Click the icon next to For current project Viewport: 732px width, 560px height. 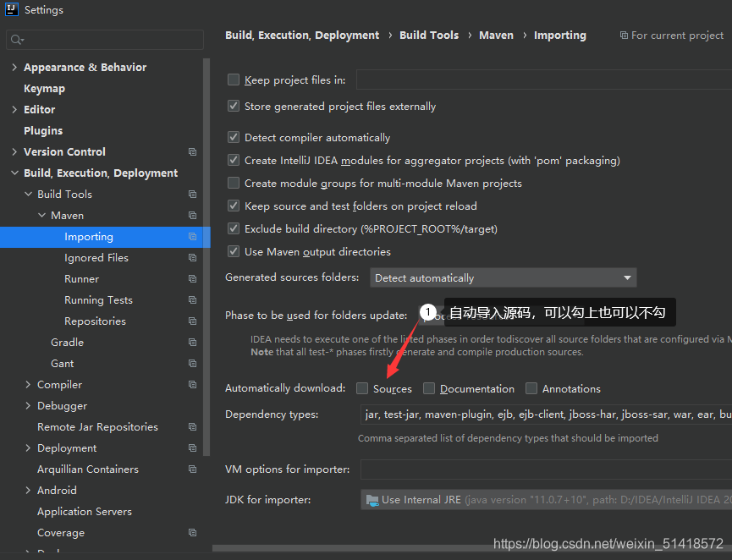(x=624, y=35)
